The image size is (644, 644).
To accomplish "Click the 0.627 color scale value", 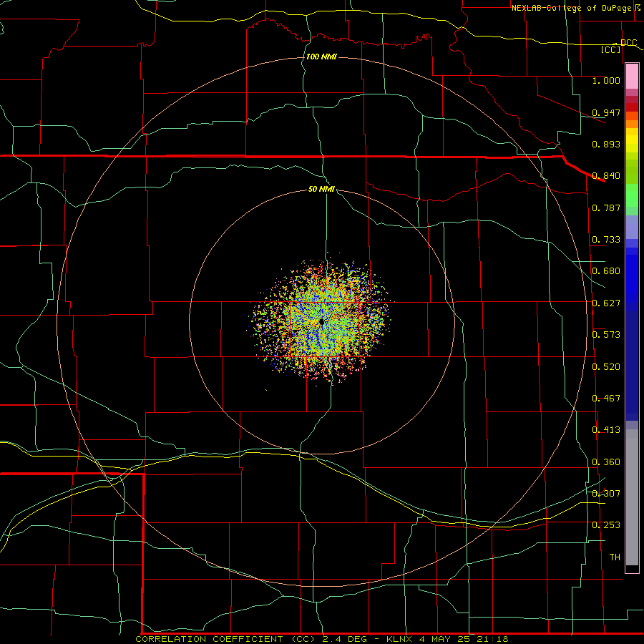I will 606,303.
